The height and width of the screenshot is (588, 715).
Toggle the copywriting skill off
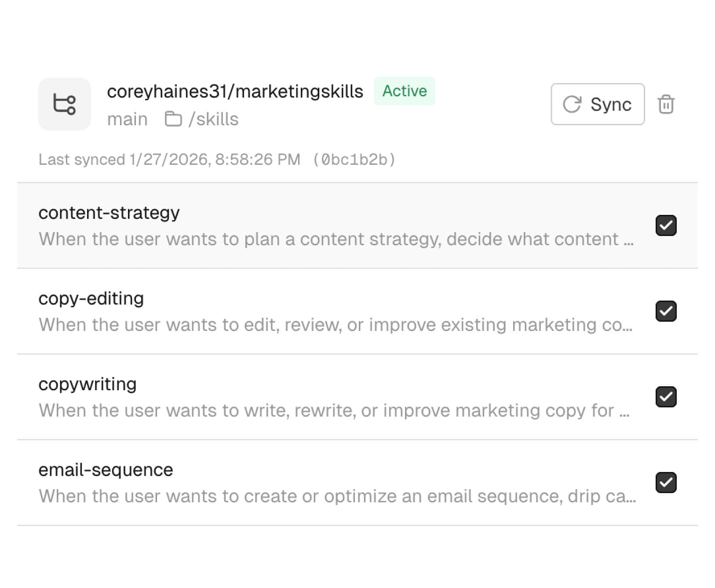tap(666, 397)
